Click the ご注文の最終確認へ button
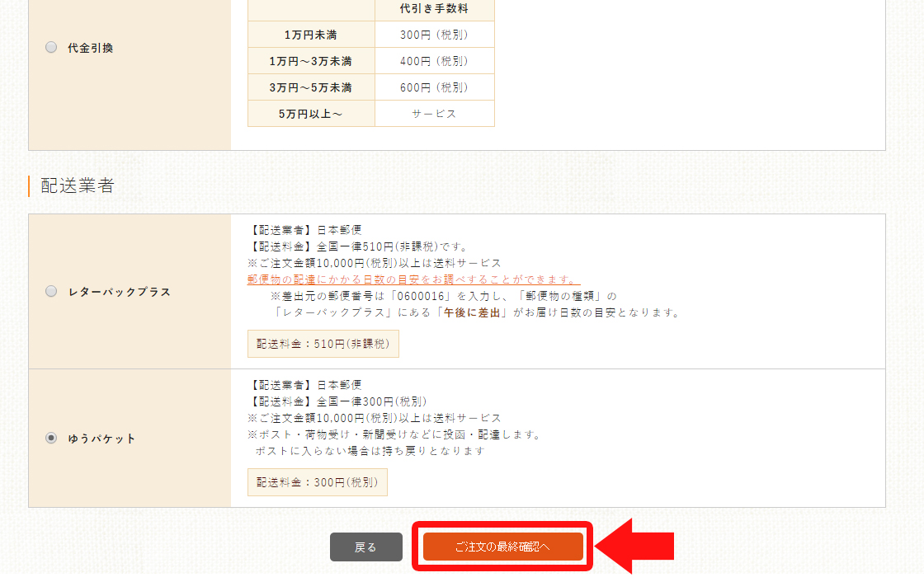 coord(502,547)
